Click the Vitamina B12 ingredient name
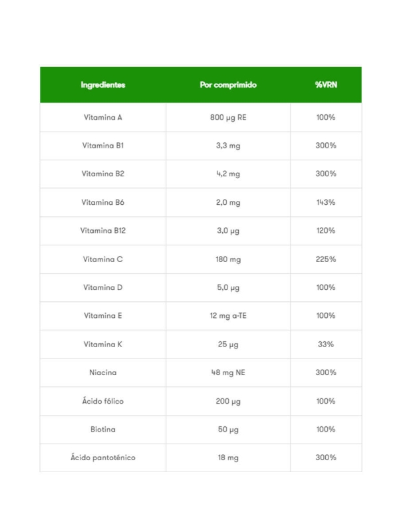 (102, 231)
